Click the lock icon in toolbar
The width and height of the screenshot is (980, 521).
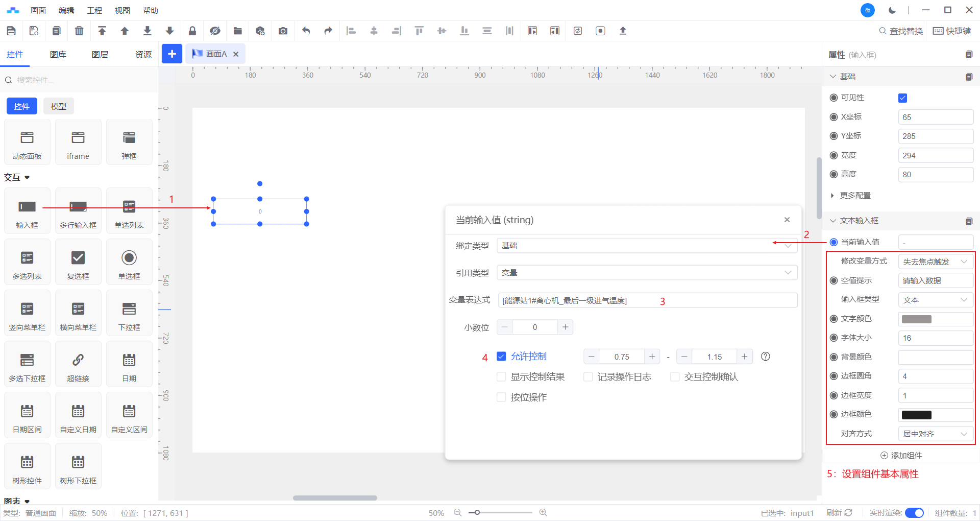(x=192, y=31)
